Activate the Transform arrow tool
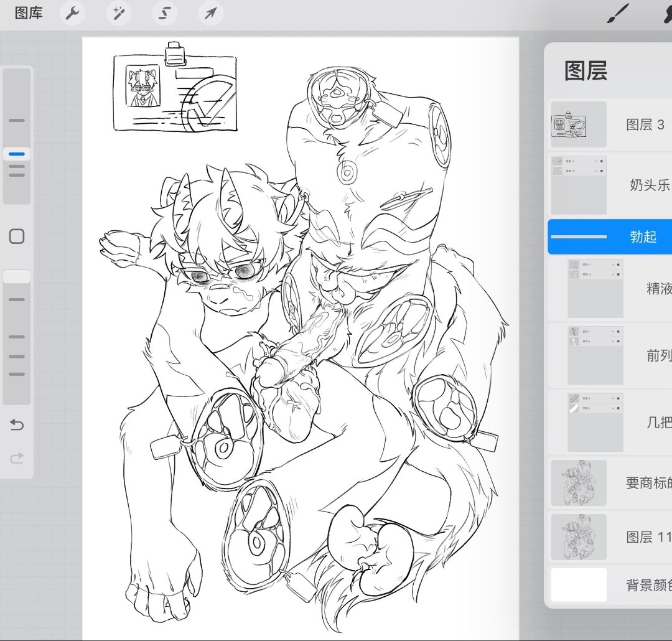 tap(210, 13)
